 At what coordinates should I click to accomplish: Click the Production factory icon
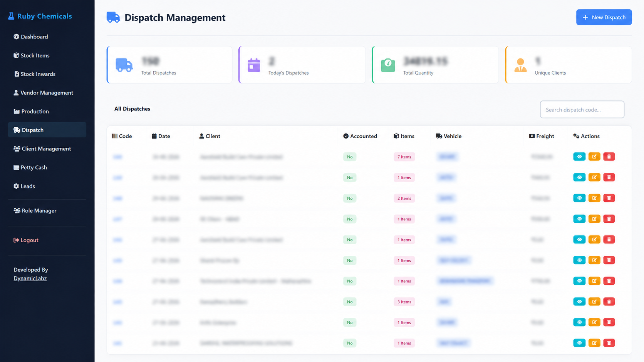[17, 112]
